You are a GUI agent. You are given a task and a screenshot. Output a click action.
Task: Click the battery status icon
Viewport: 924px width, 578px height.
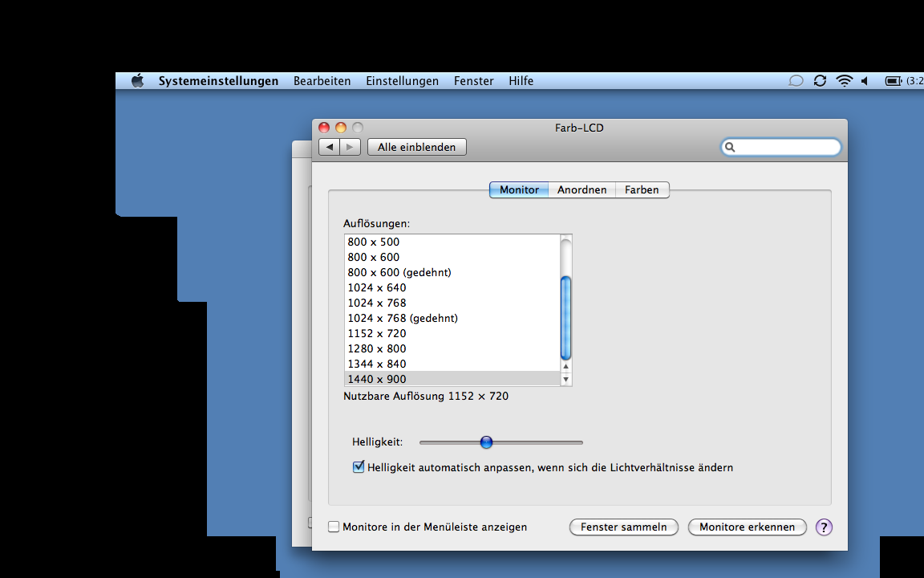[894, 81]
